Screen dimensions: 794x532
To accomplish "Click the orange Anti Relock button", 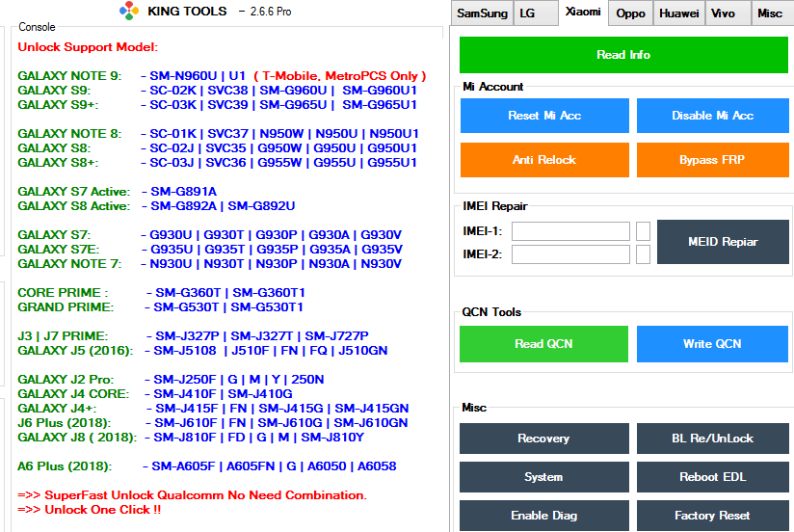I will [544, 160].
